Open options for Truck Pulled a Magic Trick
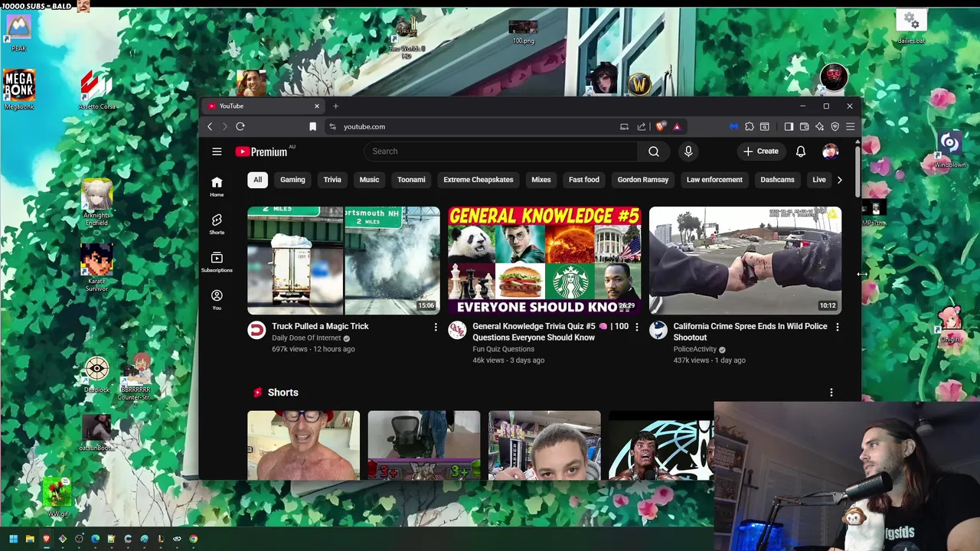 [436, 327]
